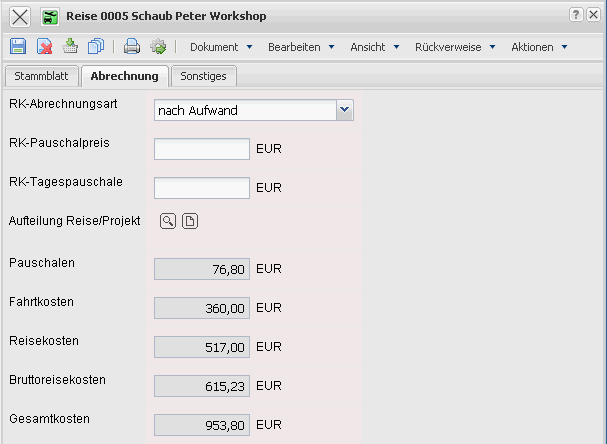607x444 pixels.
Task: Show the Rückverweise menu
Action: 454,47
